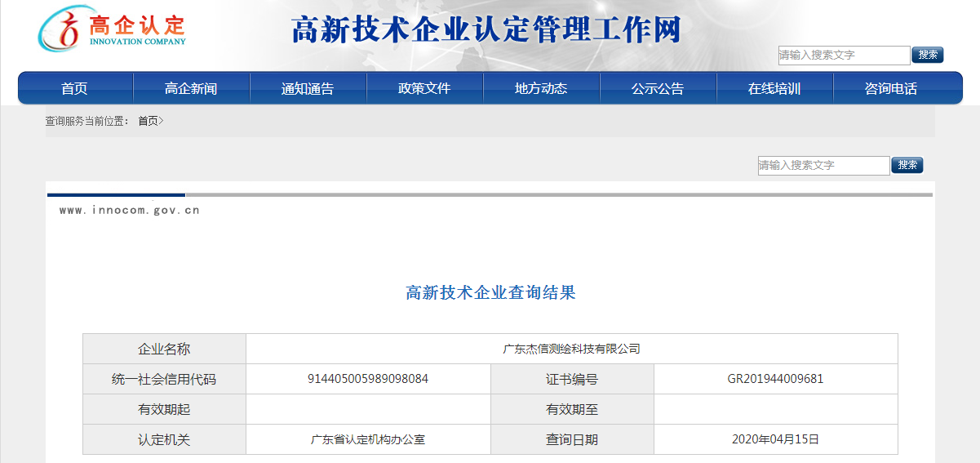This screenshot has width=980, height=463.
Task: Go to the 在线培训 page
Action: click(774, 88)
